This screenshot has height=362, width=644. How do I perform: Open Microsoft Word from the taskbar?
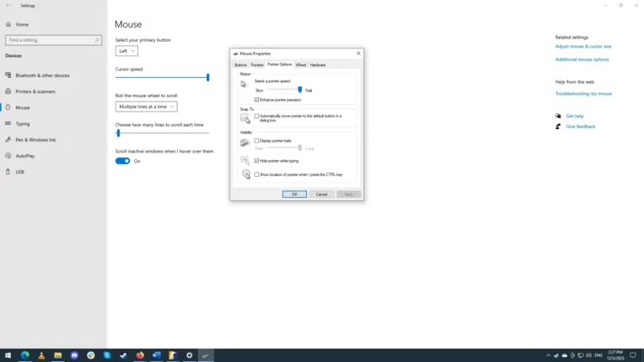[x=157, y=355]
